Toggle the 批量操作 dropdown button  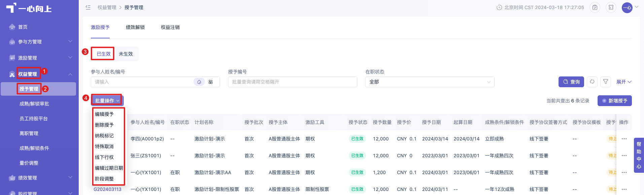[x=107, y=101]
